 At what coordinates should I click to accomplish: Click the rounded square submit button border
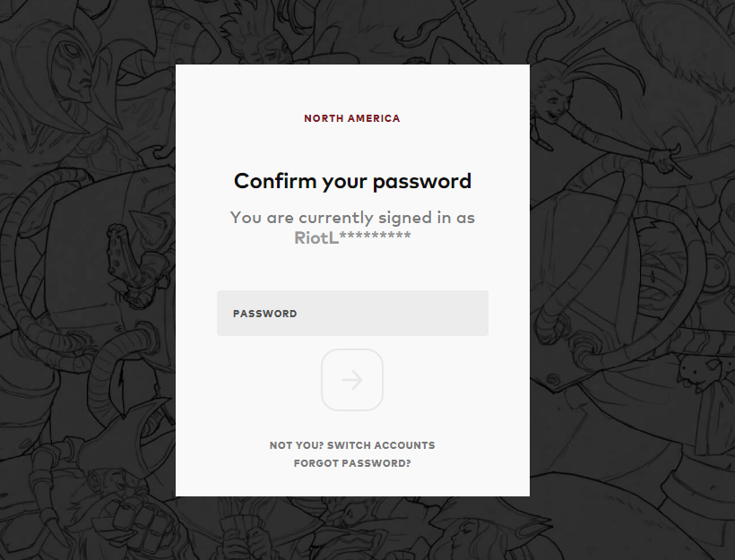pos(323,380)
